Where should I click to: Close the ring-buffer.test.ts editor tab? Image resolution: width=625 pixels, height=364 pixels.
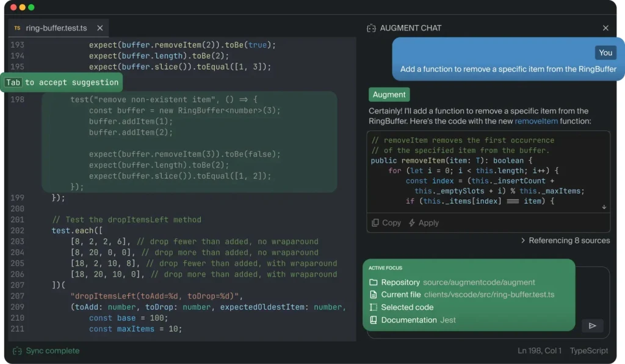100,28
